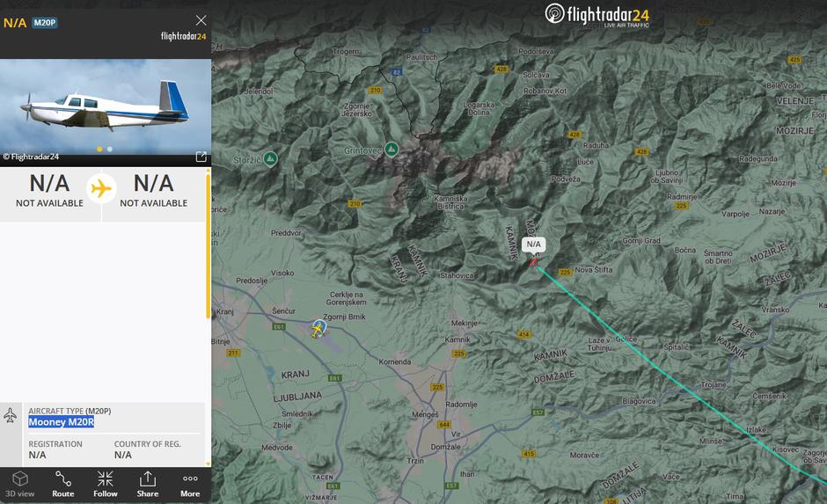Click the Cerklje na Gorenjskem label
Image resolution: width=827 pixels, height=504 pixels.
coord(346,298)
